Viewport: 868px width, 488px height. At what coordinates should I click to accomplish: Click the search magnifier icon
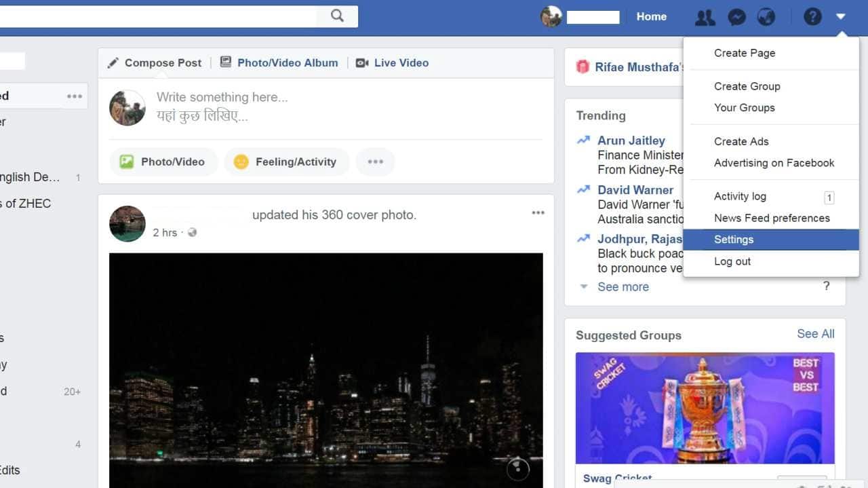(337, 16)
